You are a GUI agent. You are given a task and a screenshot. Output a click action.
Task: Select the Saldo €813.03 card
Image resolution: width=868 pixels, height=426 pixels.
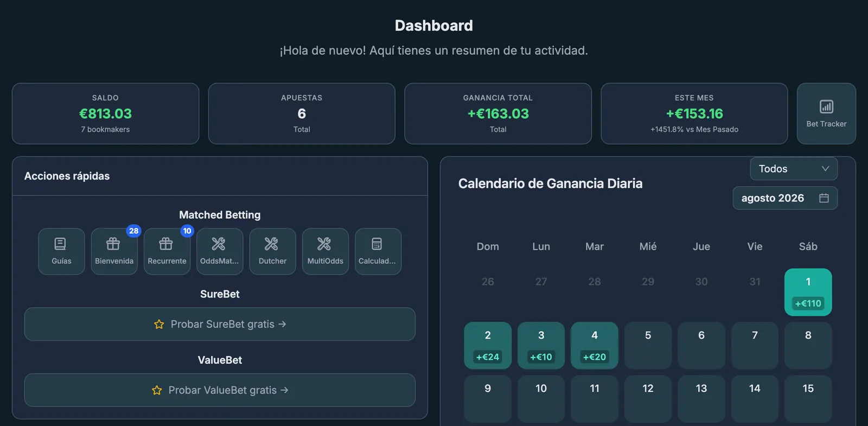coord(105,113)
